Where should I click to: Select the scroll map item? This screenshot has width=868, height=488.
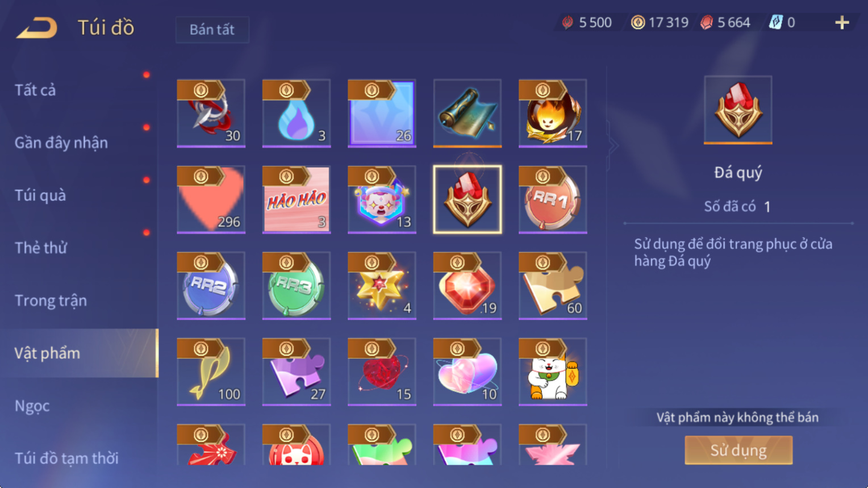coord(467,113)
